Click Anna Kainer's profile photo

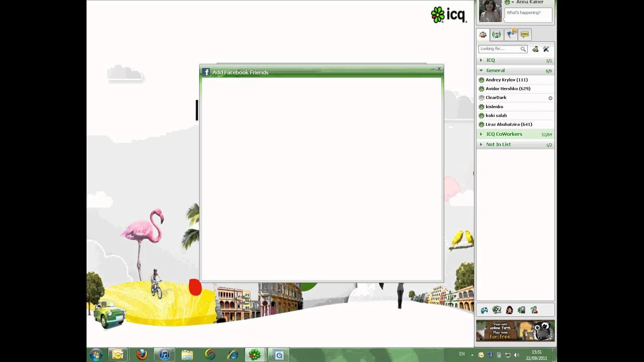pyautogui.click(x=490, y=11)
